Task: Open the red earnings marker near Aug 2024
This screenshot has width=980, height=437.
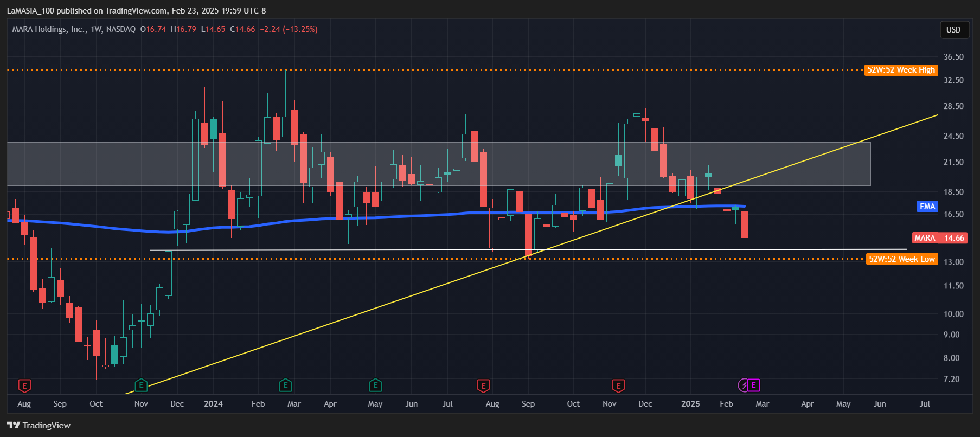Action: coord(483,386)
